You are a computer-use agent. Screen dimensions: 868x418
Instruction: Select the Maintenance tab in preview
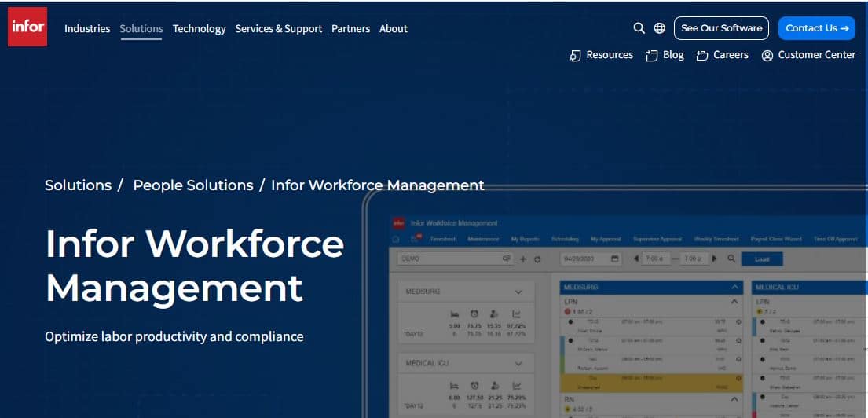pos(483,239)
